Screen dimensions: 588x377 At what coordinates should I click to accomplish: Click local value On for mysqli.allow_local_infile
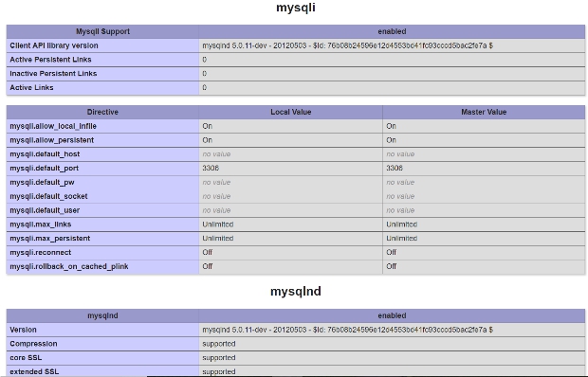click(x=208, y=126)
